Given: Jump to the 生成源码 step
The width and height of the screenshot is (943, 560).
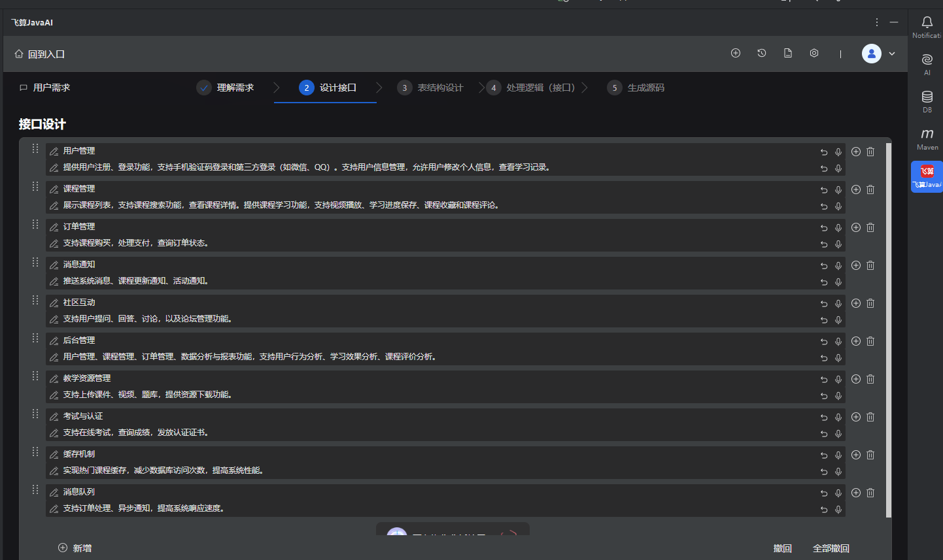Looking at the screenshot, I should pyautogui.click(x=636, y=88).
